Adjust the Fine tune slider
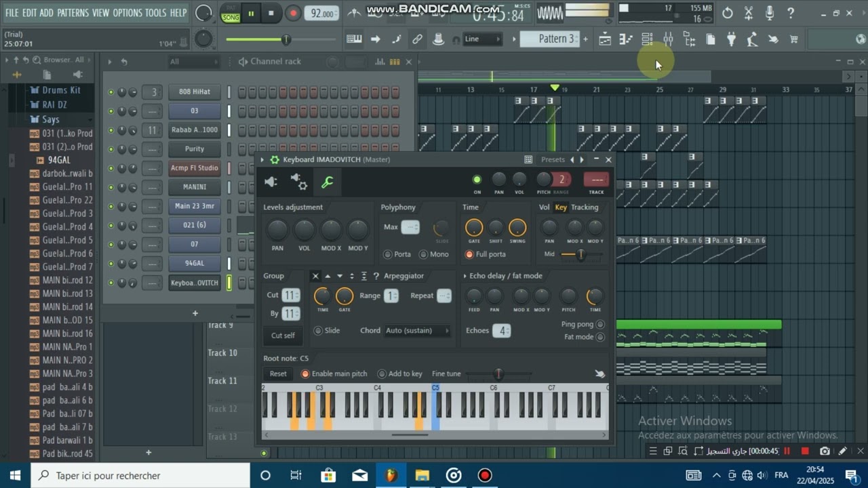The height and width of the screenshot is (488, 868). click(498, 374)
